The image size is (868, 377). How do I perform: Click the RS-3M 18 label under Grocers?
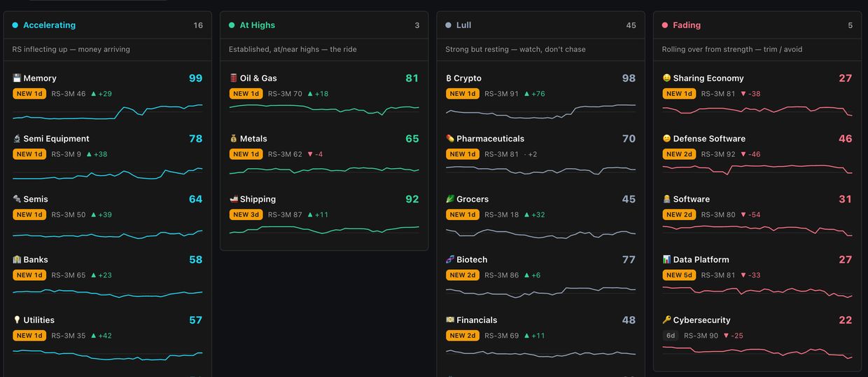[501, 214]
